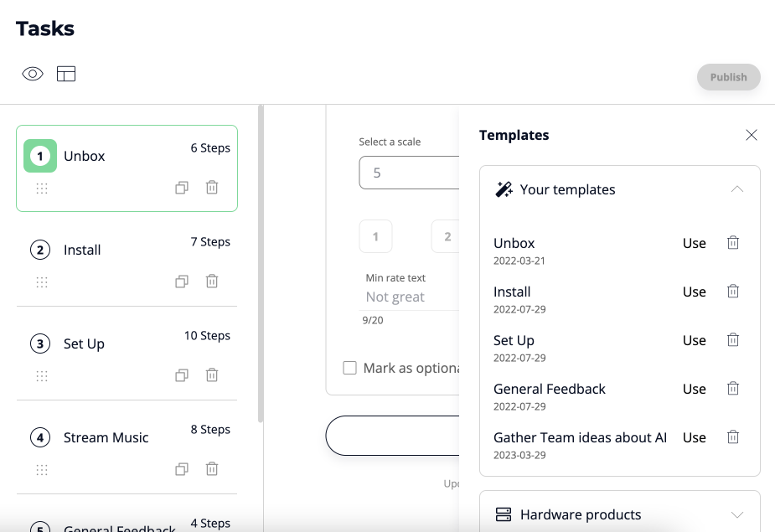
Task: Delete the Install task with trash icon
Action: pos(212,281)
